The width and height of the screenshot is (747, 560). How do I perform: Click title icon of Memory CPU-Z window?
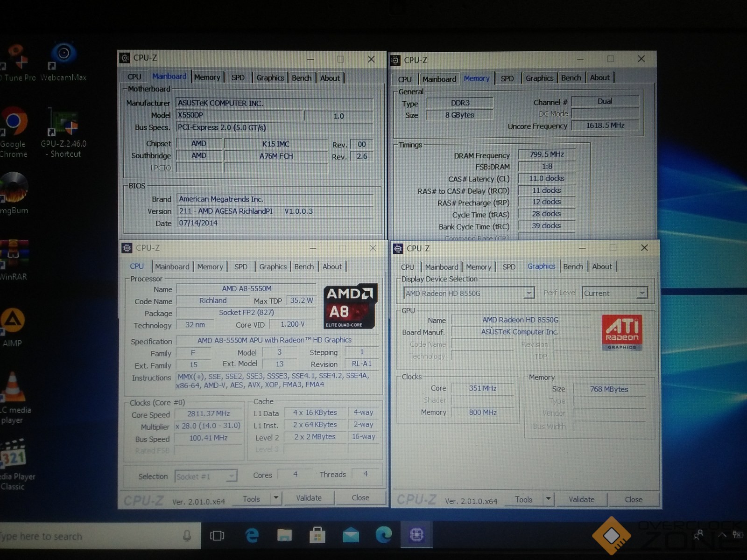tap(395, 60)
